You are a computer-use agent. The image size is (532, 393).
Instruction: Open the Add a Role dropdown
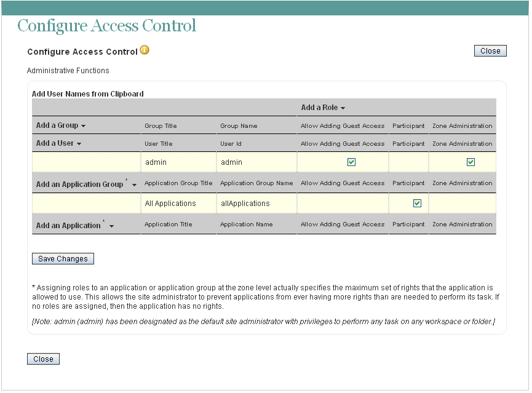click(x=320, y=108)
